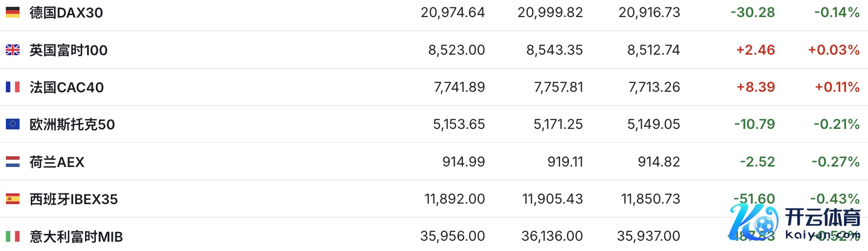The width and height of the screenshot is (868, 251).
Task: Click the Netherlands flag icon
Action: [13, 162]
